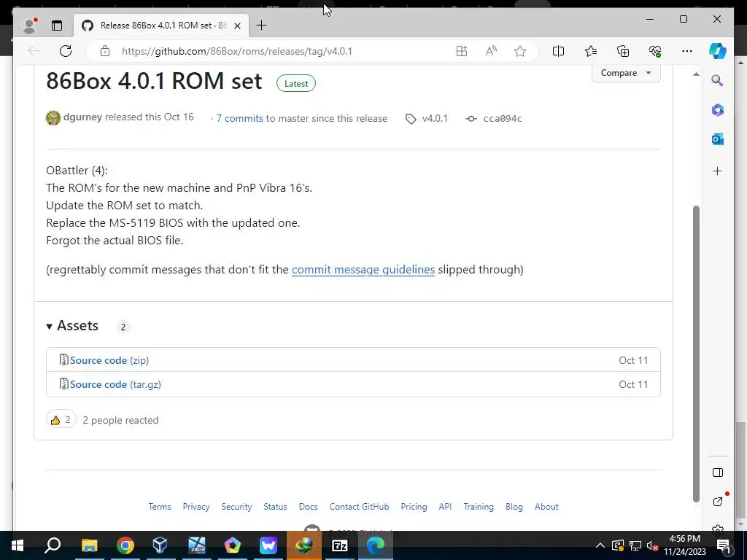Reload the current page
The width and height of the screenshot is (747, 560).
(x=66, y=51)
